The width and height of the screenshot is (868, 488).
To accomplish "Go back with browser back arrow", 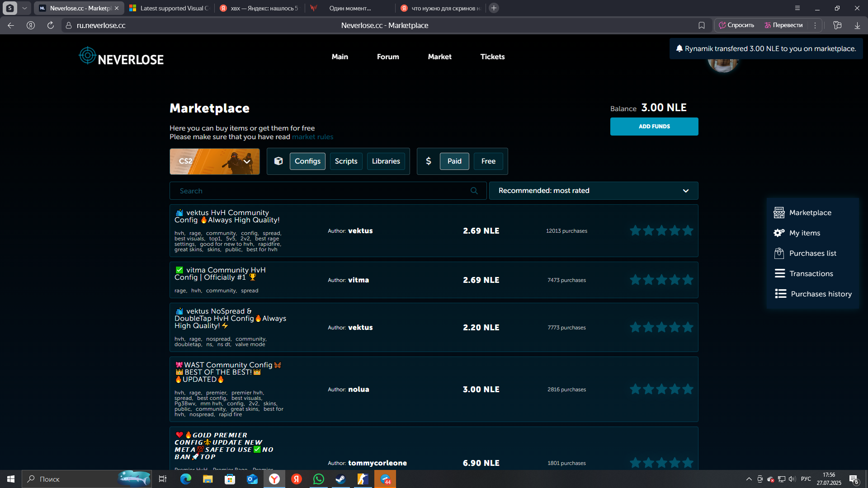I will click(x=11, y=25).
